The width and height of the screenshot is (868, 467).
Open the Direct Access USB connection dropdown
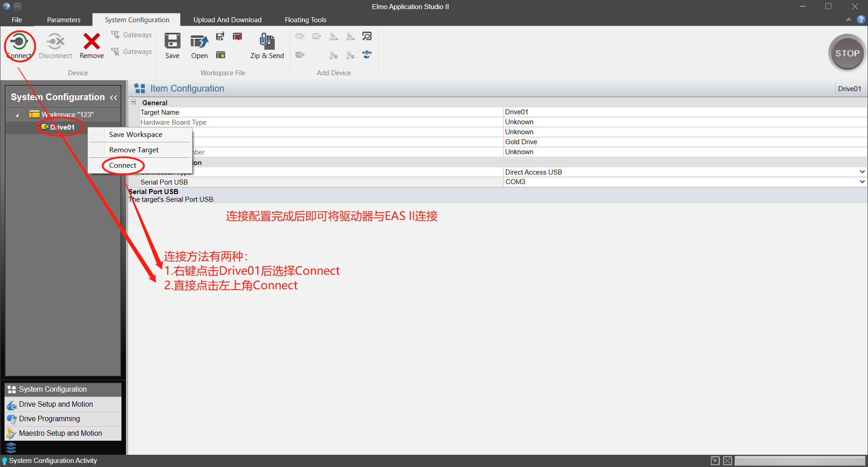[862, 171]
